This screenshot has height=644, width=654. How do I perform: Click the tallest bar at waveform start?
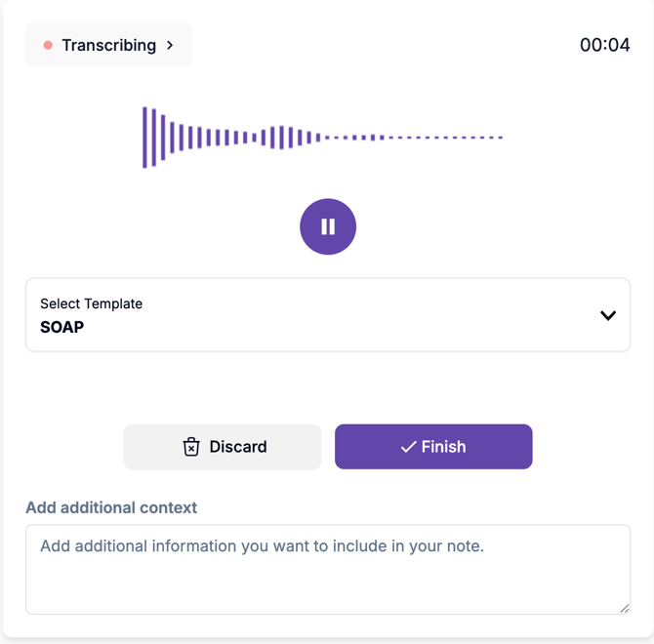tap(144, 138)
